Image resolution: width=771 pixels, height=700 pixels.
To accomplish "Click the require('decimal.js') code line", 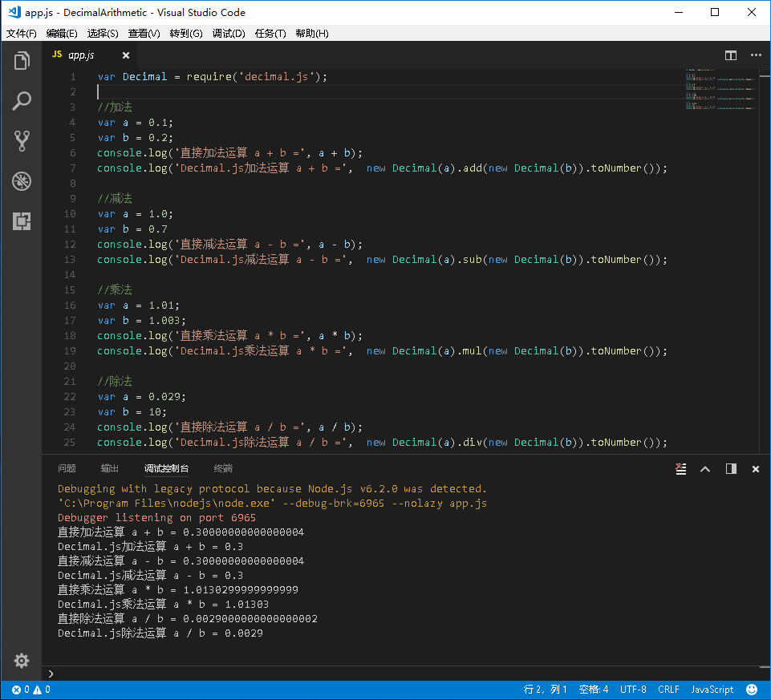I will tap(212, 77).
